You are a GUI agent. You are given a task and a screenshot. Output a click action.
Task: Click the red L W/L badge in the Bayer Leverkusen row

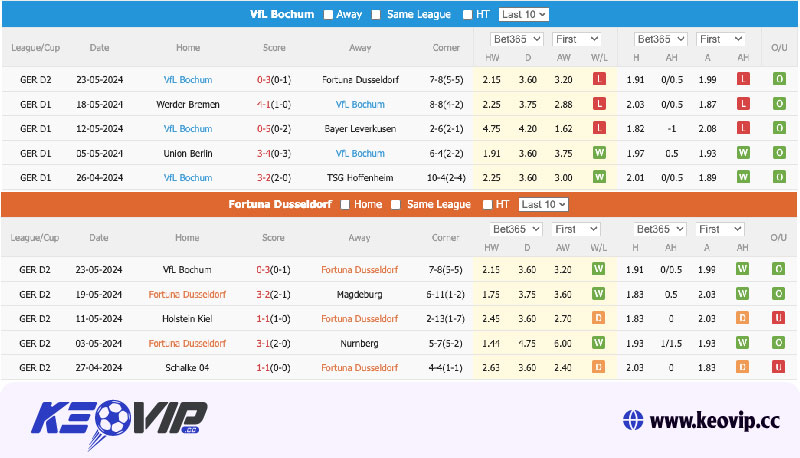[599, 128]
